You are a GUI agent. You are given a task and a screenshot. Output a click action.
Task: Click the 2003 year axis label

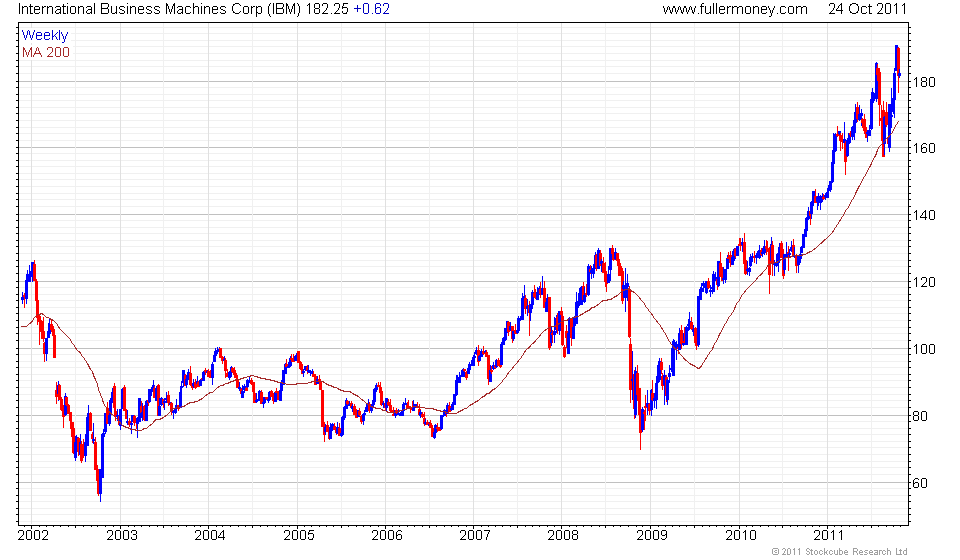pyautogui.click(x=122, y=536)
